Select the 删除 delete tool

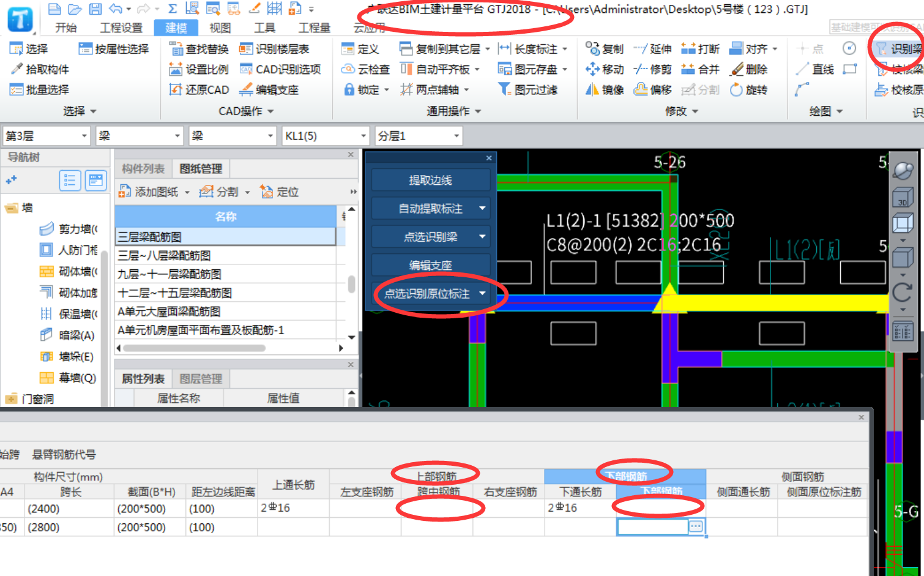pyautogui.click(x=748, y=69)
